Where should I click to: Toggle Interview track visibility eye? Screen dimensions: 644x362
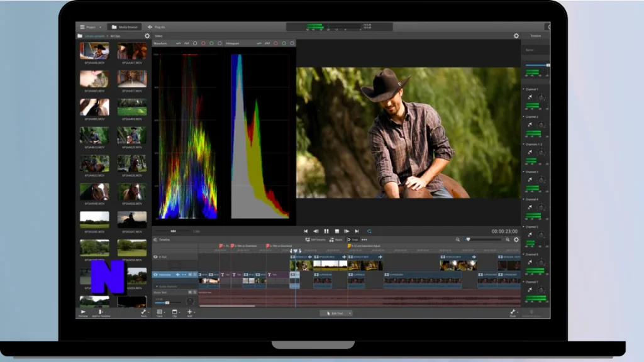(x=155, y=275)
